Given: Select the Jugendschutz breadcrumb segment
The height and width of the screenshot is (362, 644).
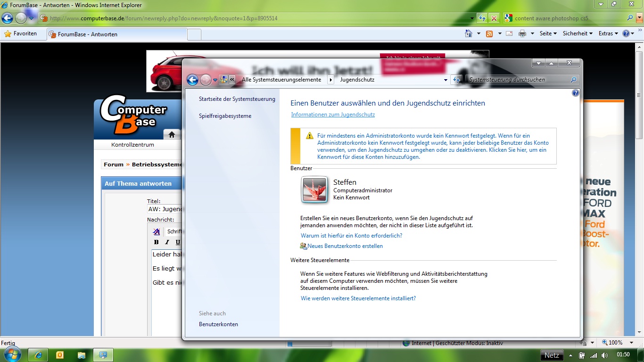Looking at the screenshot, I should 357,80.
